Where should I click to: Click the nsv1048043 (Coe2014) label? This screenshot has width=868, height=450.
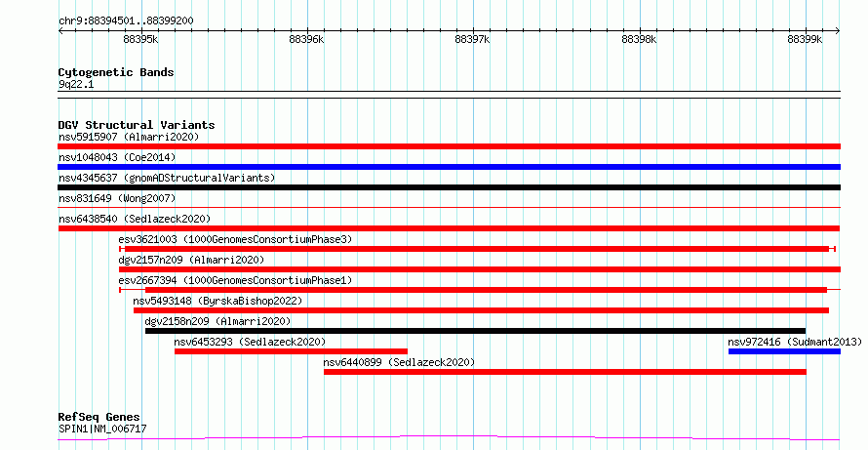tap(117, 157)
